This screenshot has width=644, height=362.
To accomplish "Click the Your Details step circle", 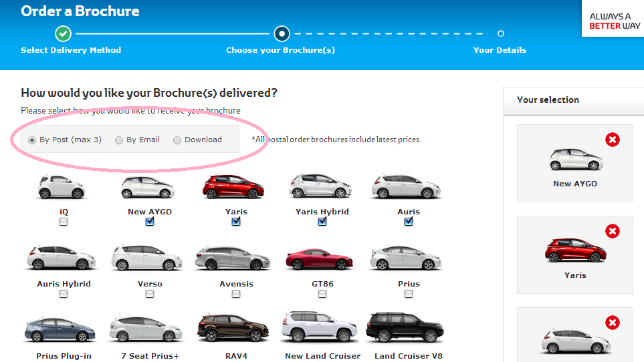I will tap(501, 33).
